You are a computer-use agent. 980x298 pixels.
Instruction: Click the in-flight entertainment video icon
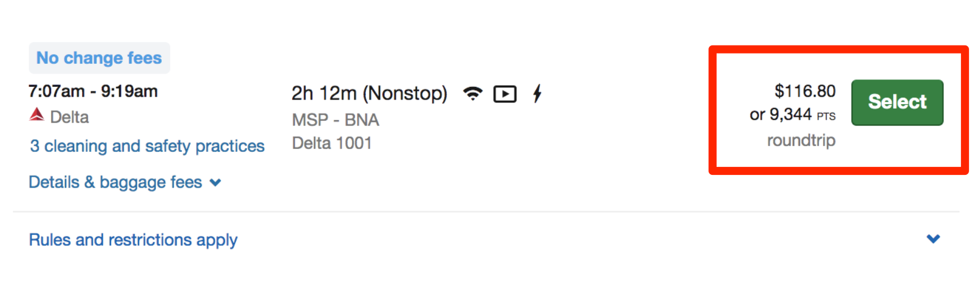tap(505, 94)
